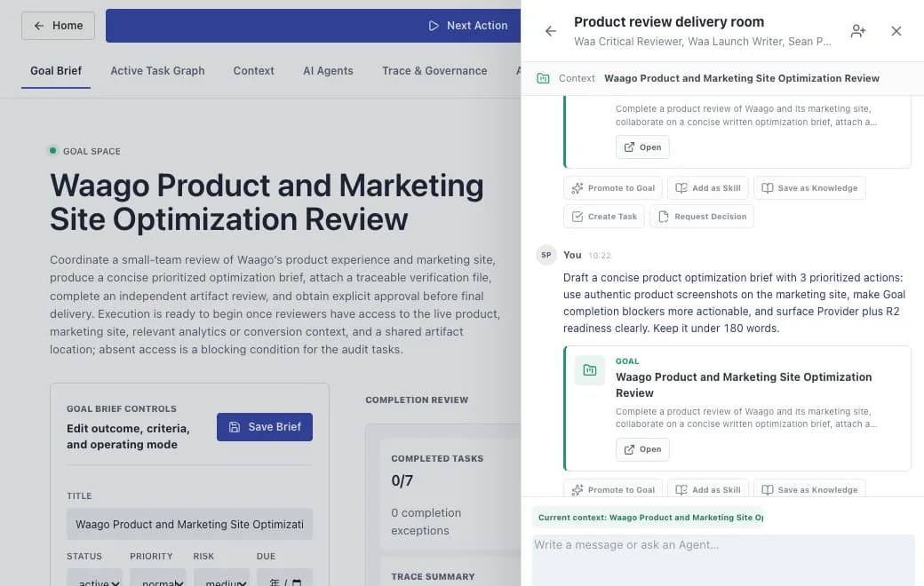This screenshot has height=586, width=924.
Task: Click Create Task checkbox-icon button
Action: (604, 216)
